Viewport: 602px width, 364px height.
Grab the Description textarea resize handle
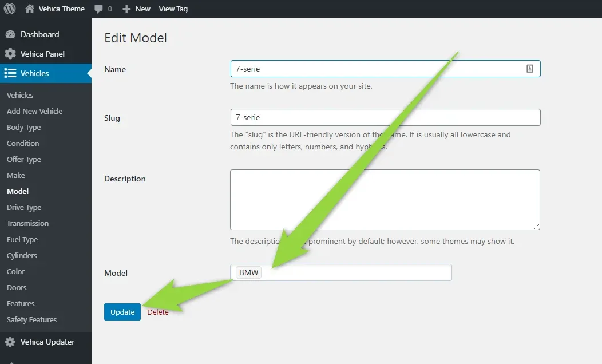[x=537, y=227]
